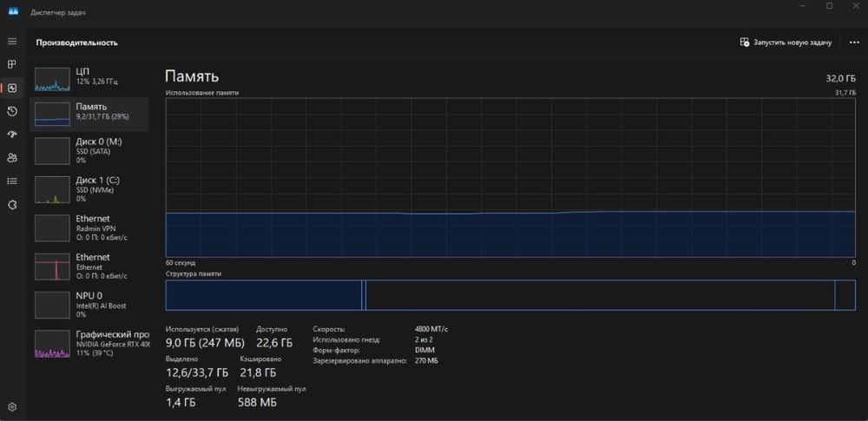The height and width of the screenshot is (421, 868).
Task: Open the Details list icon in sidebar
Action: pos(12,181)
